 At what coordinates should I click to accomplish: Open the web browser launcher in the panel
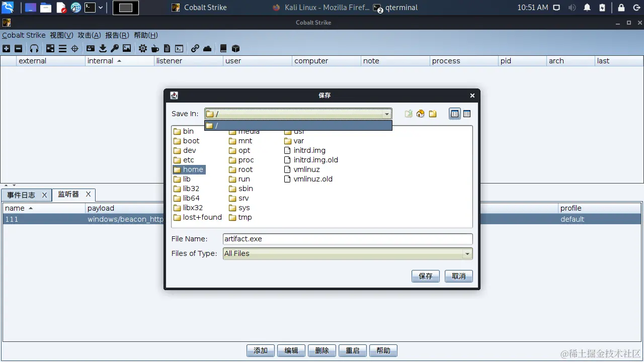[x=76, y=8]
